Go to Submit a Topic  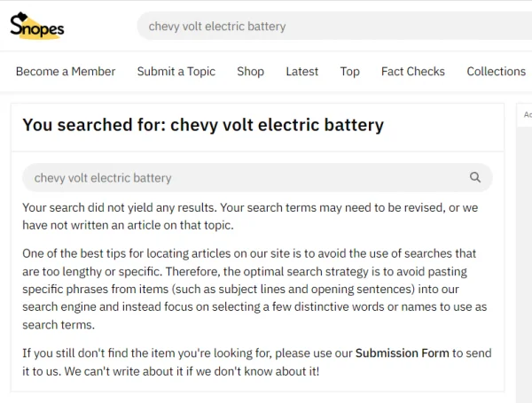tap(176, 72)
